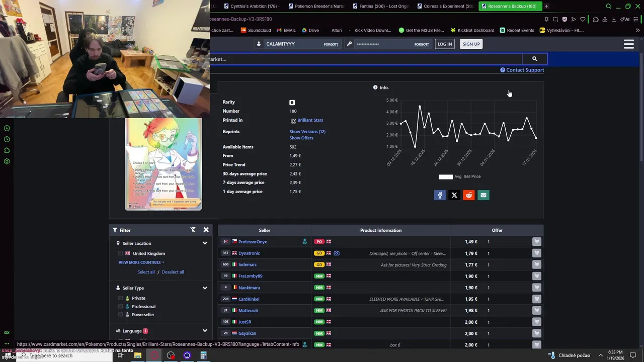644x362 pixels.
Task: Reset filters with crossed funnel icon
Action: coord(193,230)
